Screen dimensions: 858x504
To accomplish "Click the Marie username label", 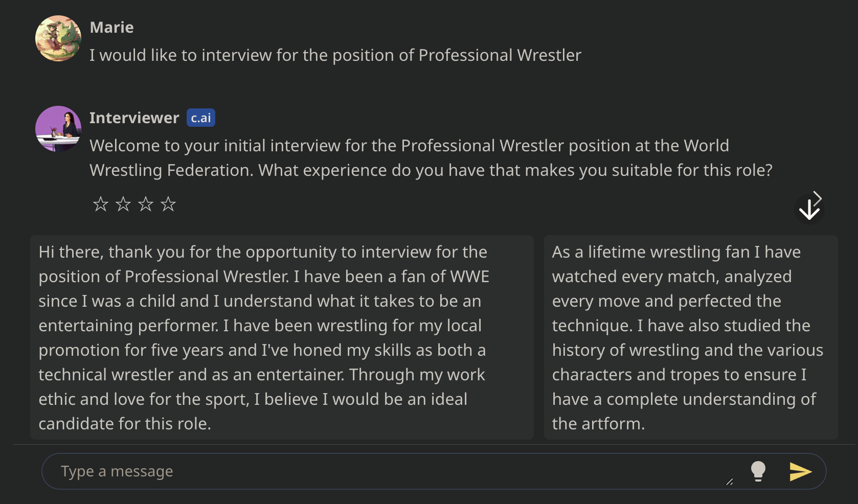I will pyautogui.click(x=111, y=28).
